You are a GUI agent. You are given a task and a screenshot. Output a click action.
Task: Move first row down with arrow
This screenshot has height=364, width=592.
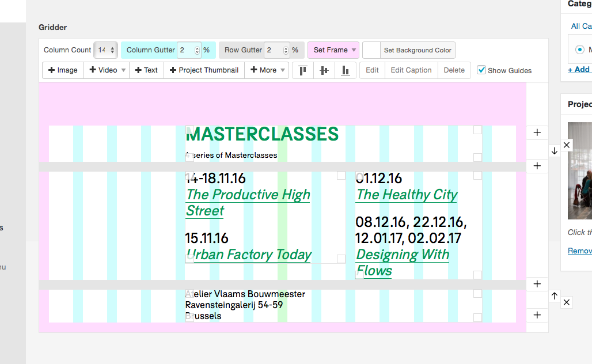click(554, 151)
